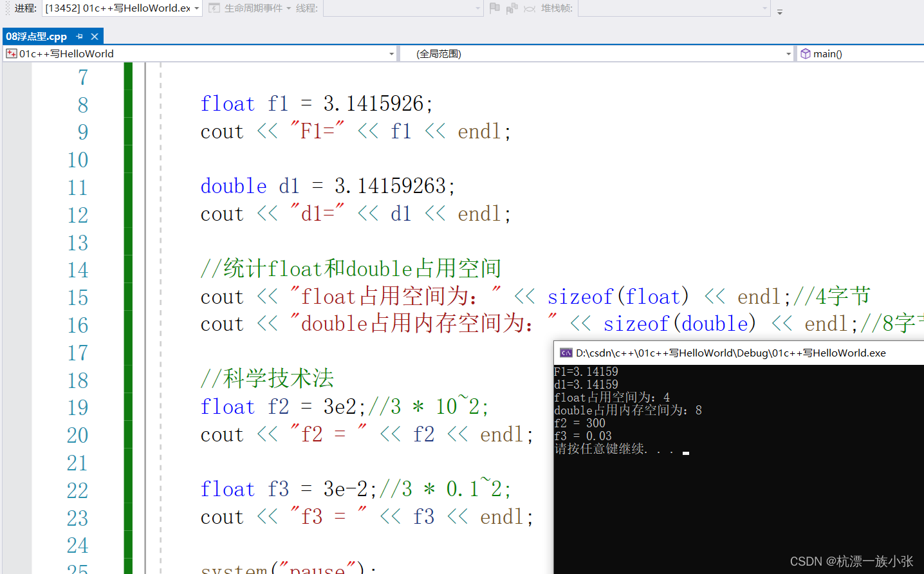
Task: Click the comment '//统计float和double占用空间'
Action: [351, 268]
